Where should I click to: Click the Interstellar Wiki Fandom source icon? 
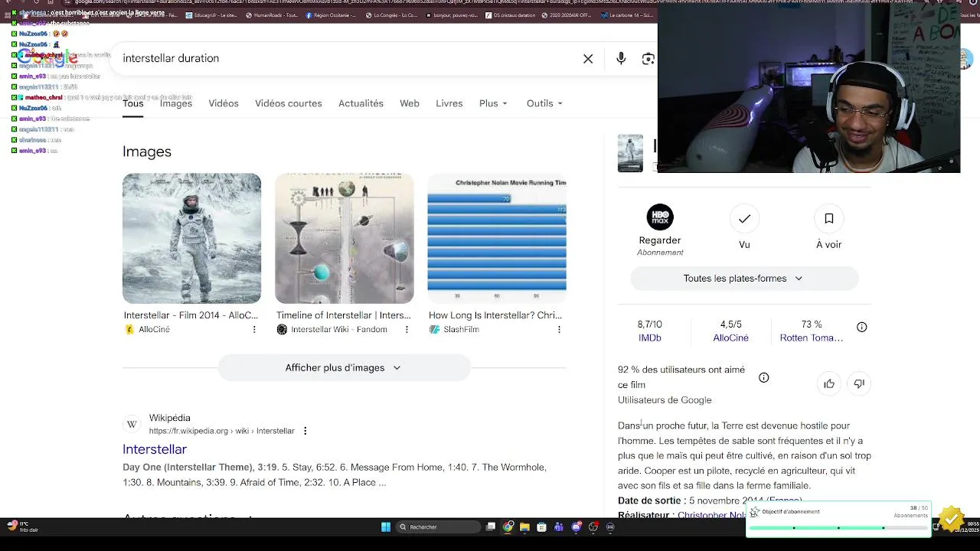(282, 329)
